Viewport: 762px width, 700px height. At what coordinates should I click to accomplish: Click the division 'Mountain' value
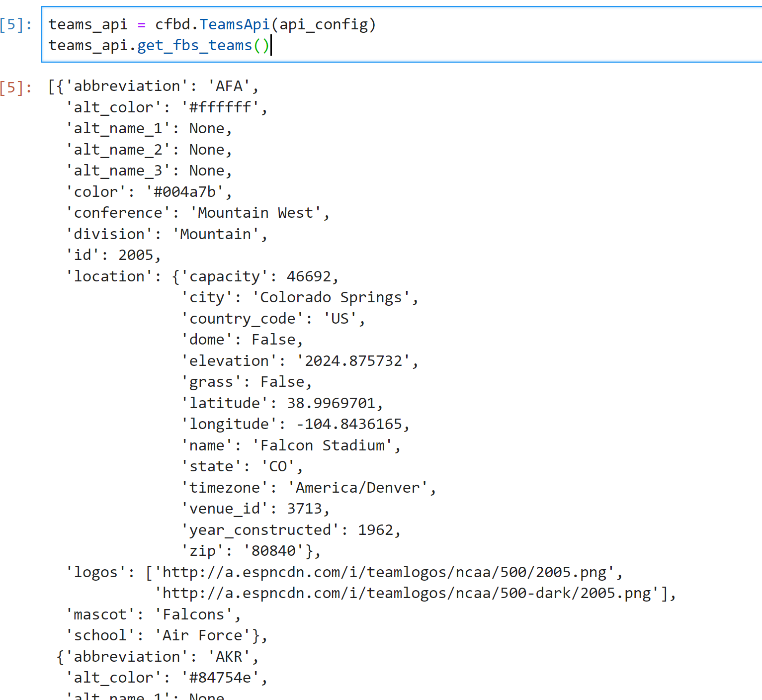tap(216, 234)
